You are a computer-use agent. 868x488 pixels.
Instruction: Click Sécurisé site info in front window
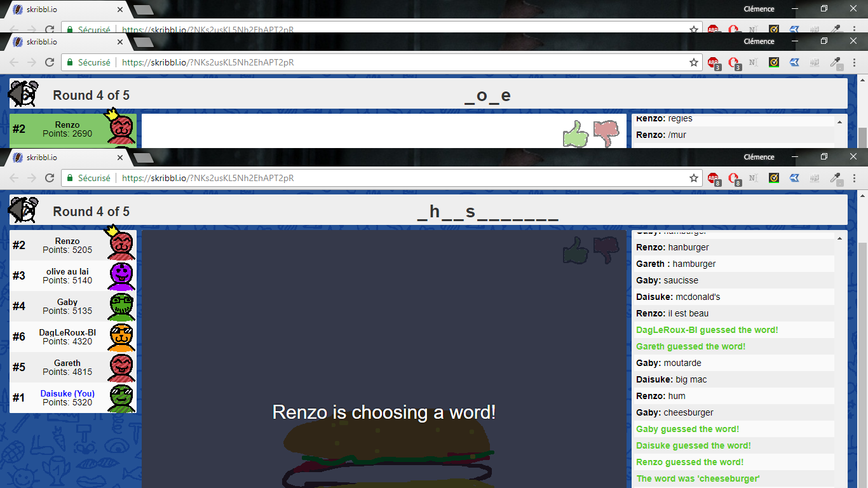coord(89,179)
